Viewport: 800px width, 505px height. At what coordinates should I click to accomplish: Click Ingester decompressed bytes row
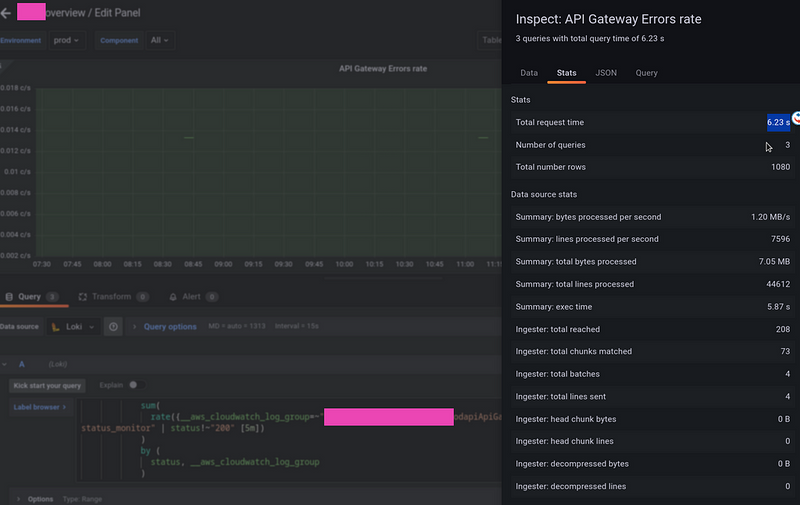click(653, 464)
